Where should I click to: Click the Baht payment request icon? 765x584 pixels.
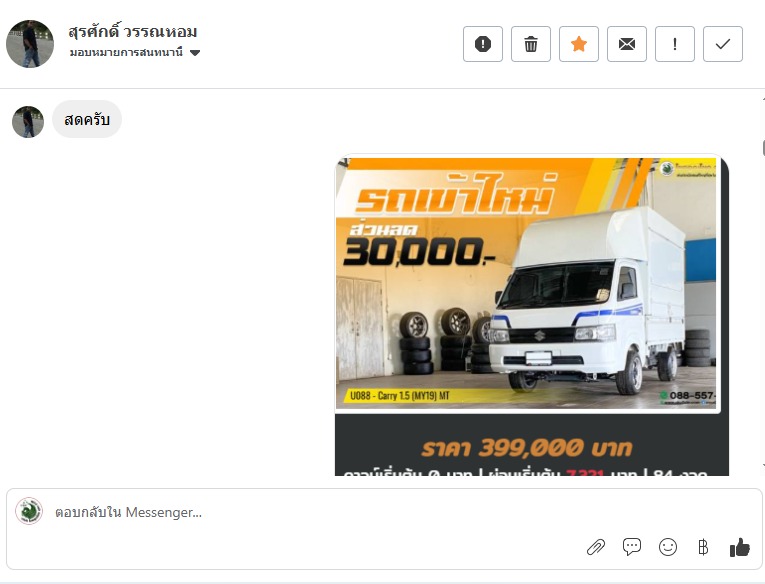[703, 547]
